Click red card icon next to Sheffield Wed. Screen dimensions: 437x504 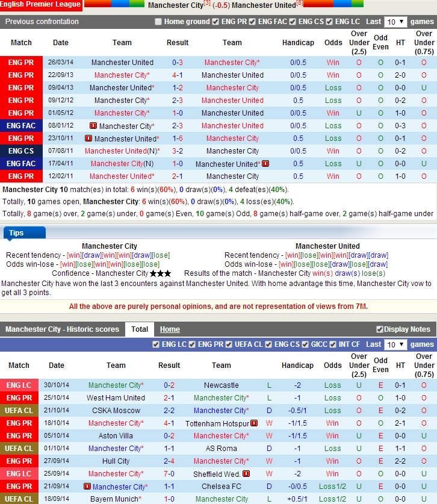pos(246,473)
